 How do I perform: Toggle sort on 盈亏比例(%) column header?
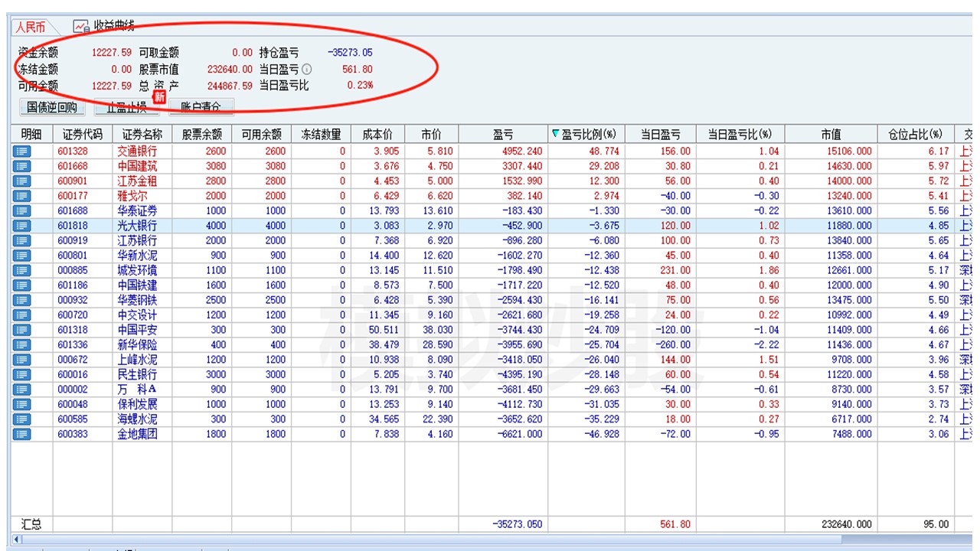(587, 135)
